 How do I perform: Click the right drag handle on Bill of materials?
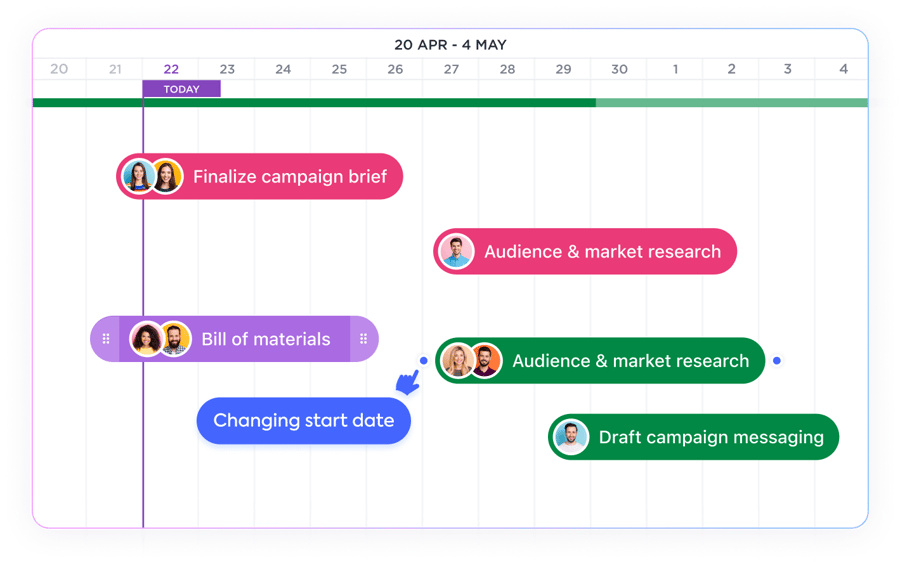tap(363, 339)
